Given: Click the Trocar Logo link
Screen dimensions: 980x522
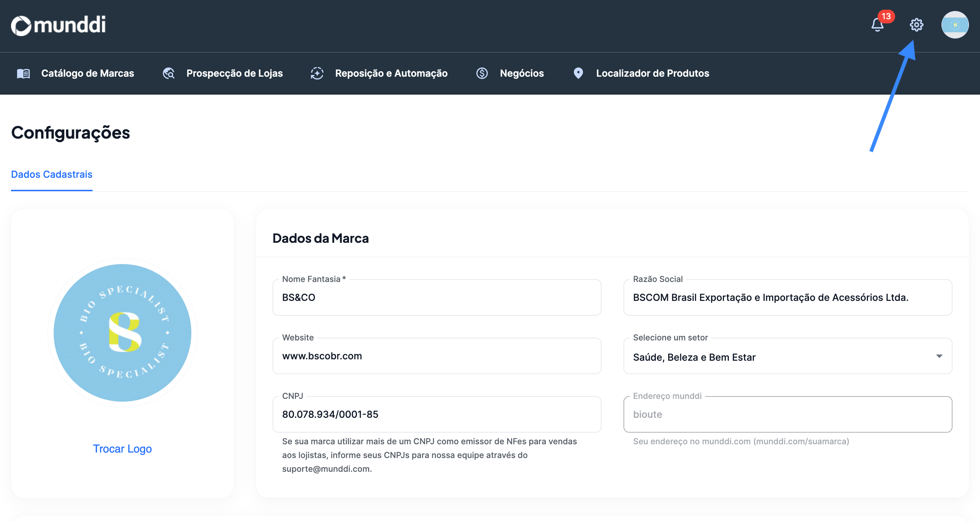Looking at the screenshot, I should pyautogui.click(x=122, y=449).
